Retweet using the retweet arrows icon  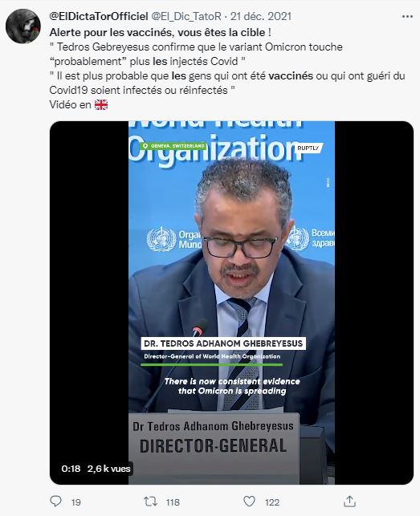(x=150, y=502)
